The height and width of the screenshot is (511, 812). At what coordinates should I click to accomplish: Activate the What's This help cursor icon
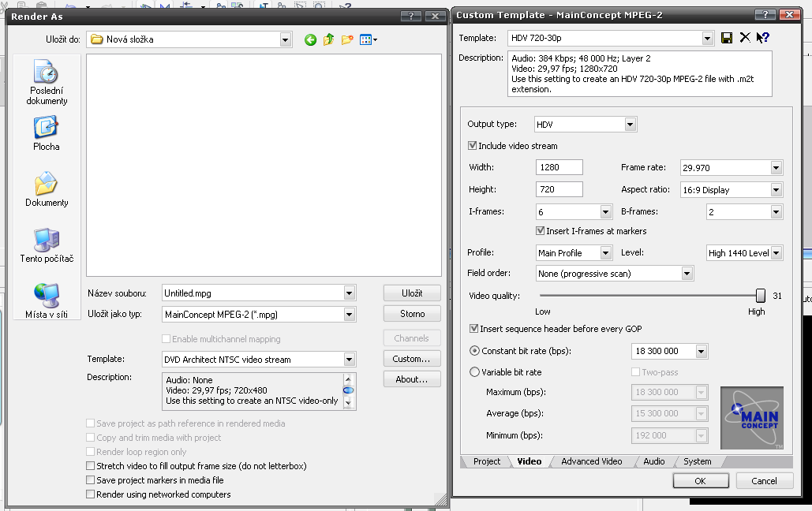[x=763, y=37]
